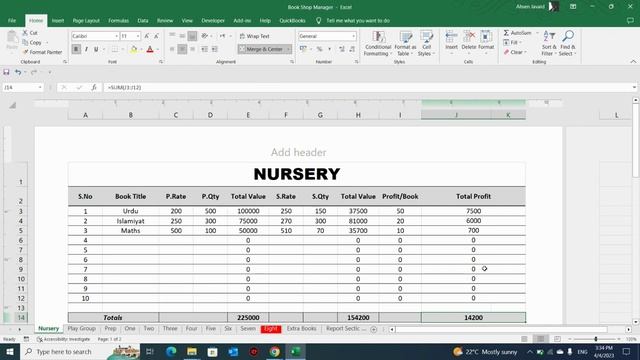Open Format as Table gallery
640x360 pixels.
click(404, 43)
